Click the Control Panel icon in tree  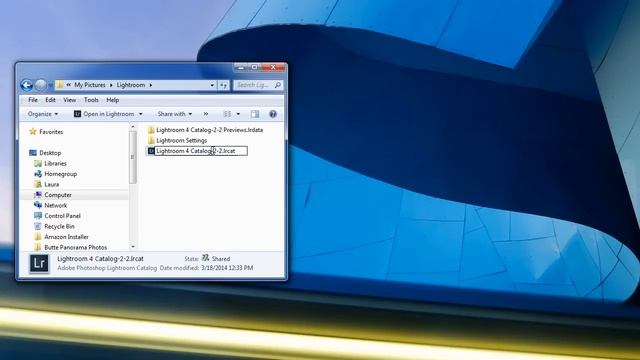(x=38, y=216)
